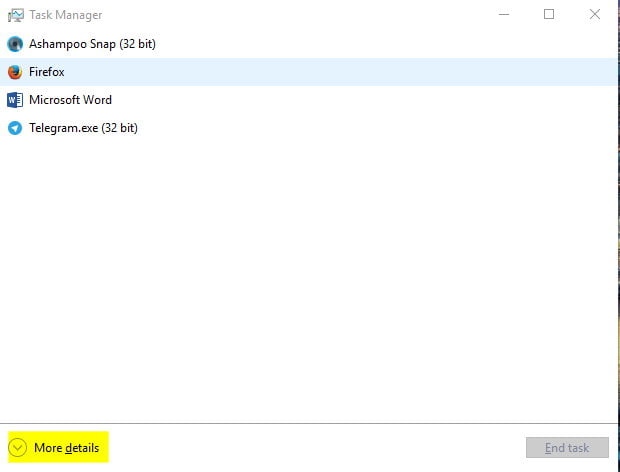The width and height of the screenshot is (620, 472).
Task: Close the Task Manager window
Action: (595, 15)
